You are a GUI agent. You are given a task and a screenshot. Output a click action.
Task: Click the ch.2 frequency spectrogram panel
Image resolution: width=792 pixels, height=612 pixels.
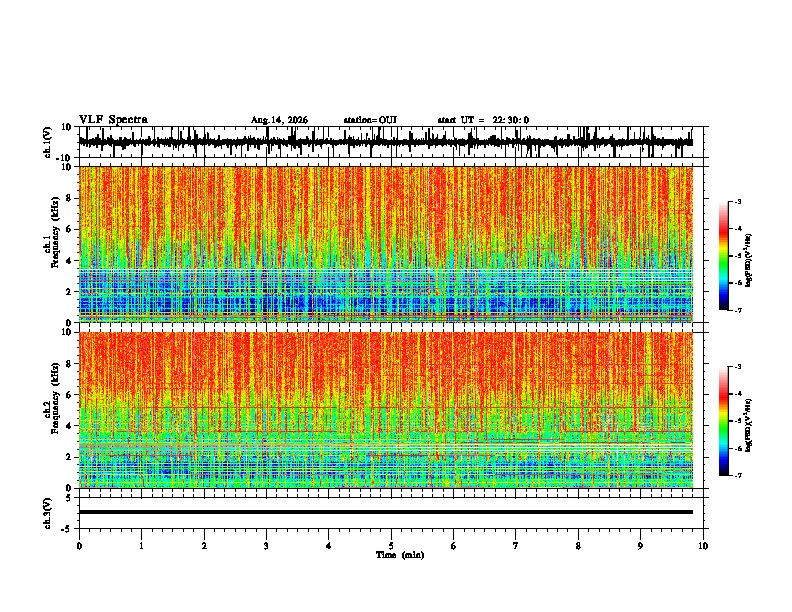point(386,410)
